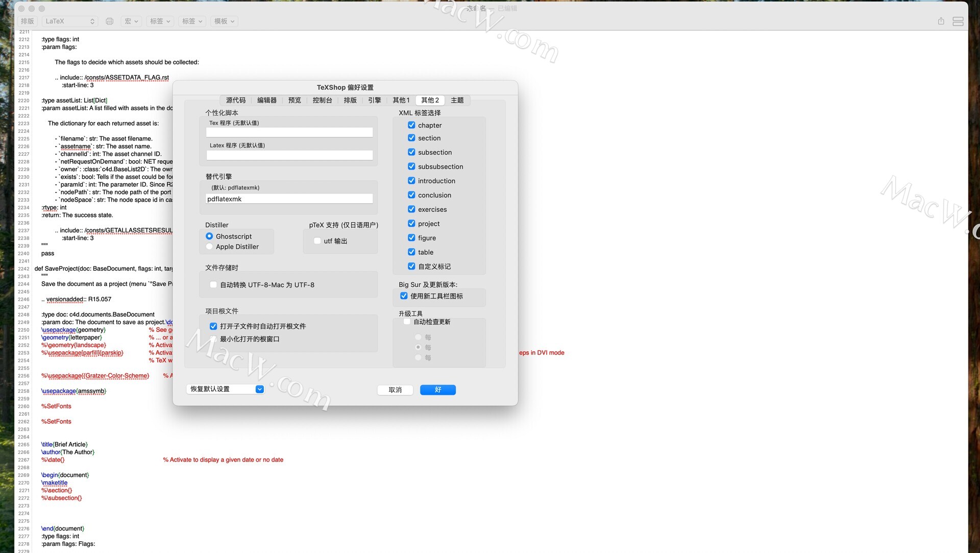Screen dimensions: 980x553
Task: Click the print icon in the toolbar
Action: 109,21
